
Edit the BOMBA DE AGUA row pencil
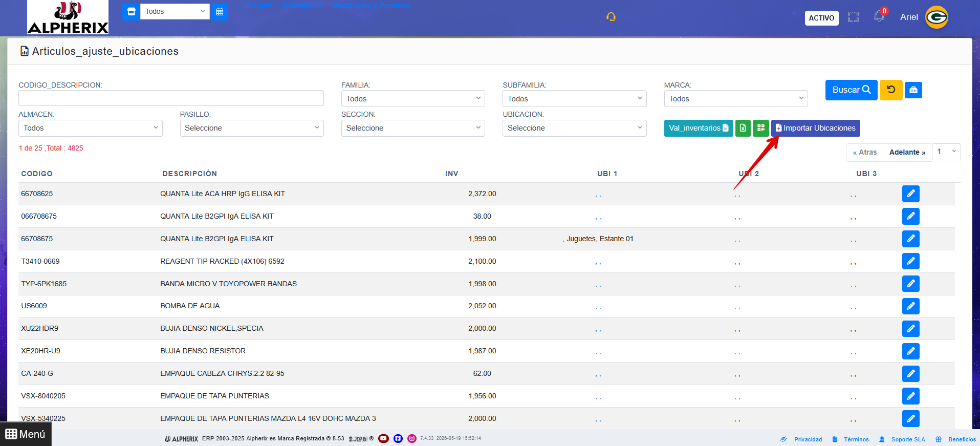[x=911, y=306]
